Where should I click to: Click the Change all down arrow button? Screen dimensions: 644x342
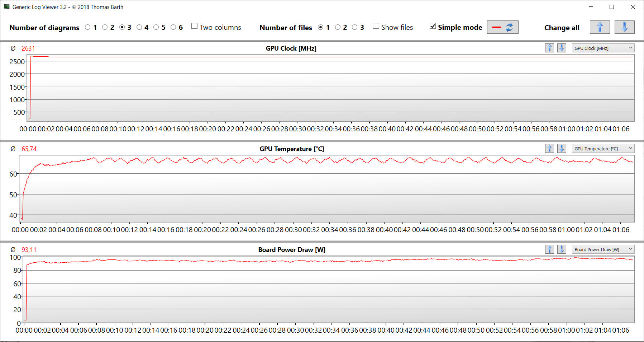tap(624, 27)
